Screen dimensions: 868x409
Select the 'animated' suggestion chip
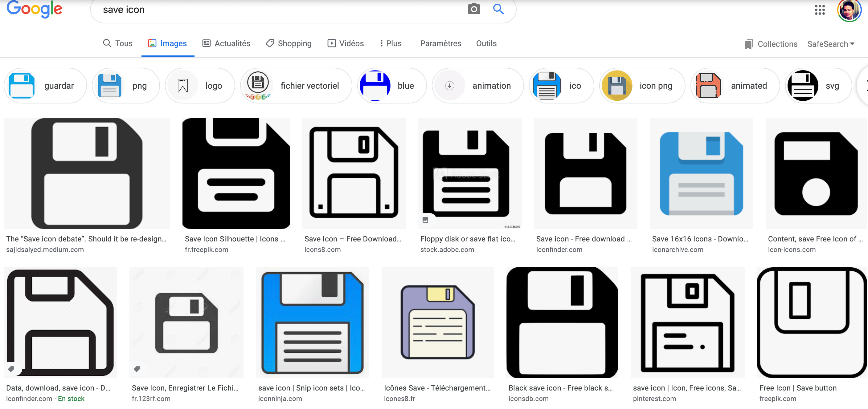[x=735, y=86]
